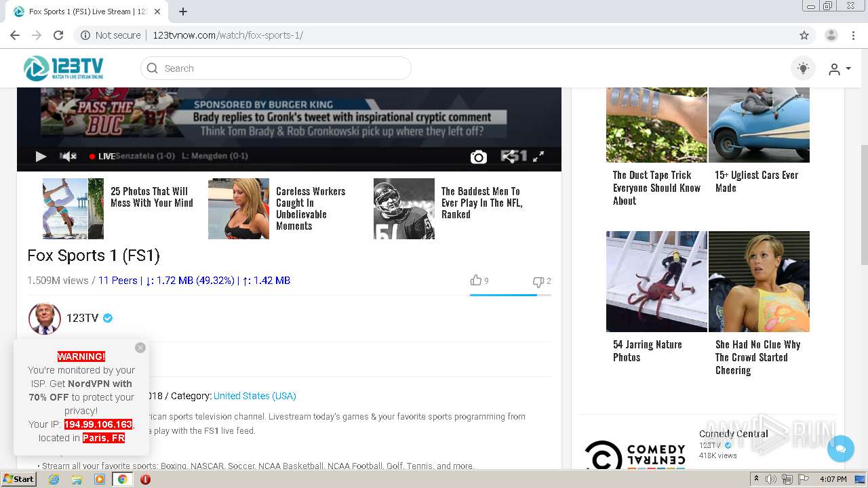Open the Comedy Central channel title

point(734,434)
